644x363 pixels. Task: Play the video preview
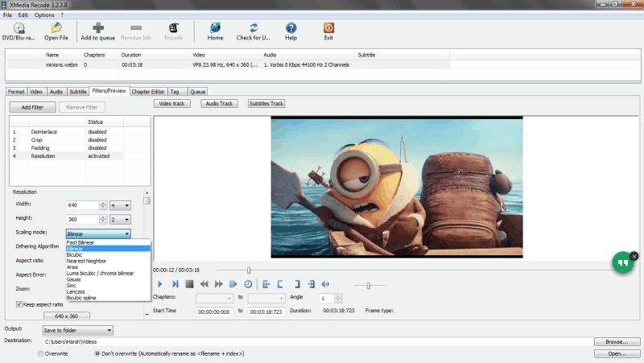[x=160, y=284]
